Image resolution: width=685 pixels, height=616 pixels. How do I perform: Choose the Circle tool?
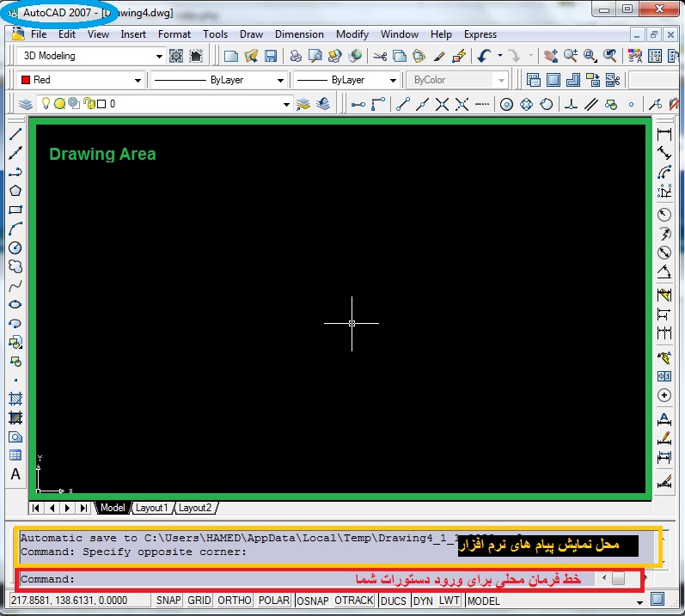15,247
